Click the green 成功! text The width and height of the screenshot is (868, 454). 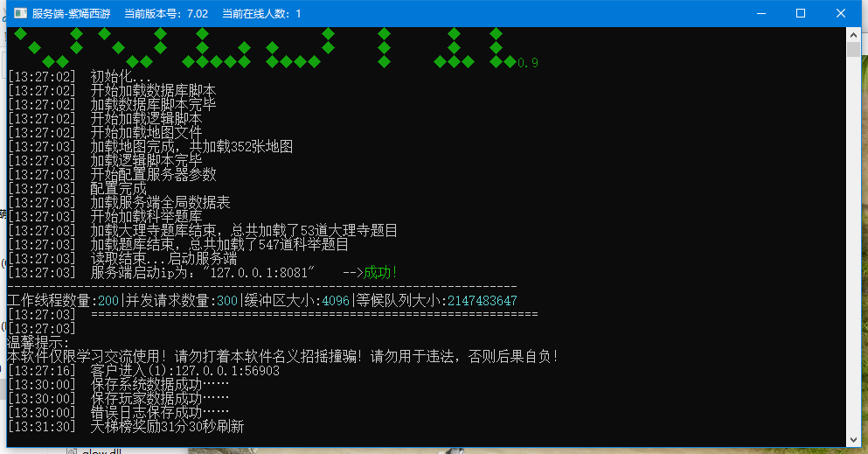tap(380, 272)
